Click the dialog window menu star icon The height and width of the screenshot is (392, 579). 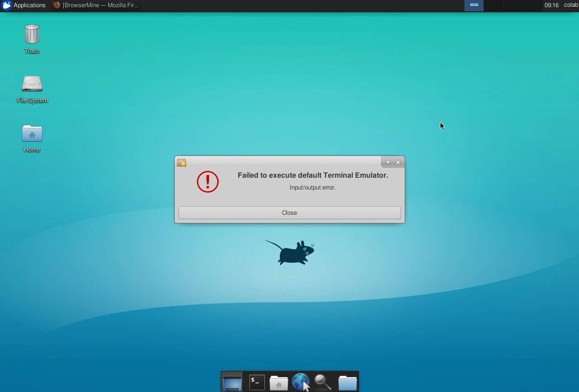click(x=182, y=163)
